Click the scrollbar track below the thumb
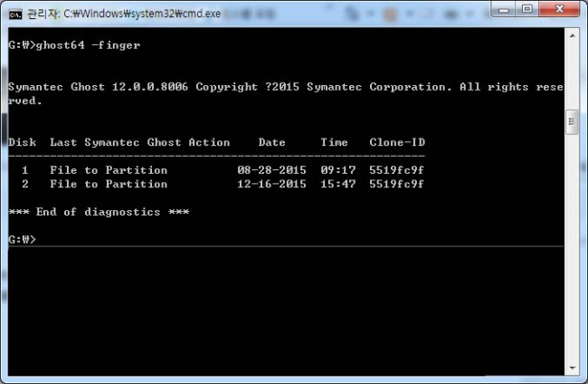The height and width of the screenshot is (384, 588). (x=571, y=254)
